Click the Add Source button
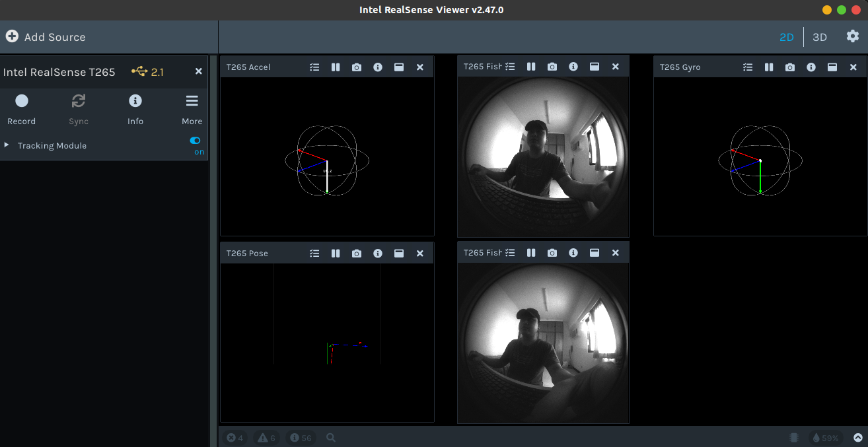Image resolution: width=868 pixels, height=447 pixels. [45, 37]
